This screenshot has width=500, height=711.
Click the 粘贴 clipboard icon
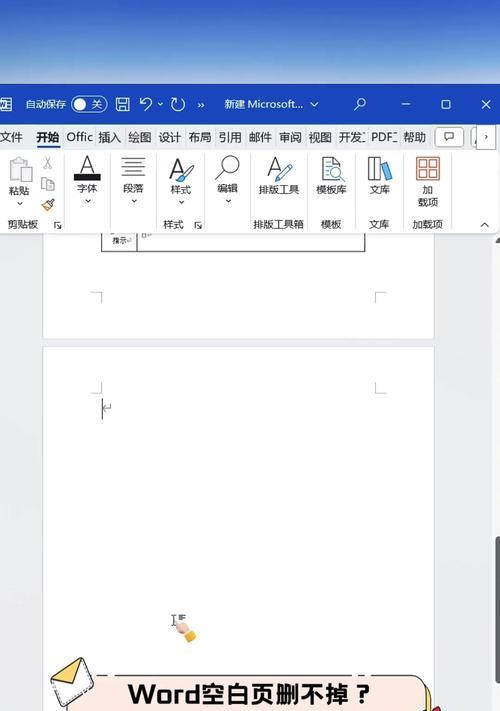tap(20, 169)
